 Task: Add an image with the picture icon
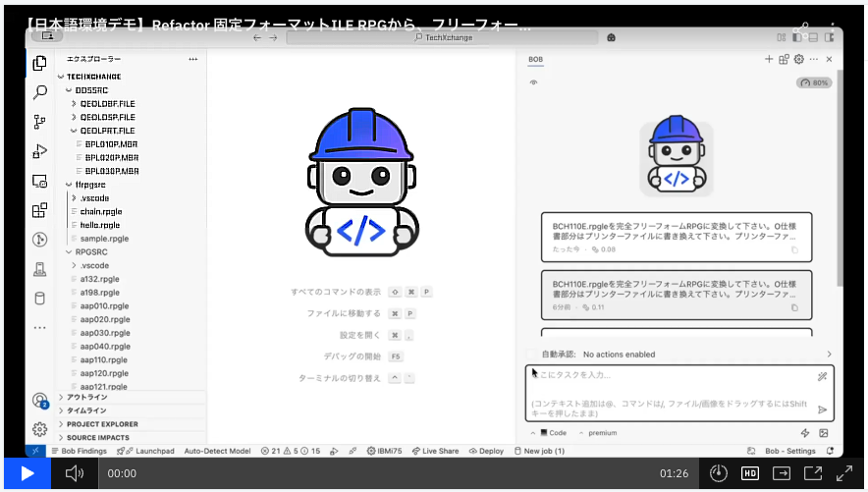point(824,433)
